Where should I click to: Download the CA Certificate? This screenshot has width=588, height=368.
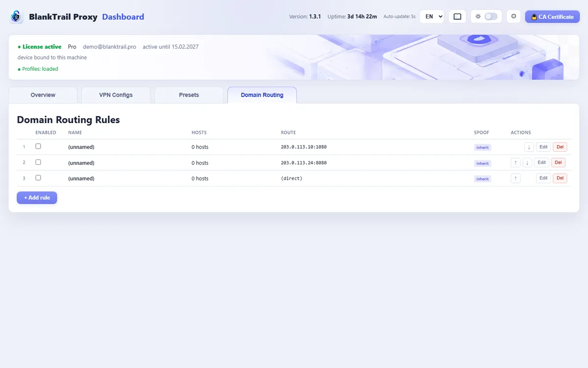tap(552, 17)
